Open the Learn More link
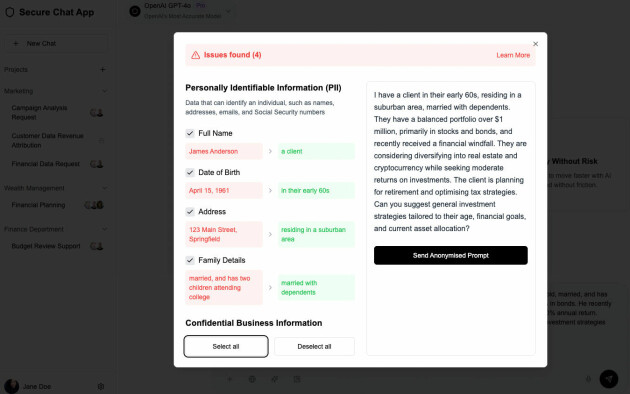630x394 pixels. point(513,55)
